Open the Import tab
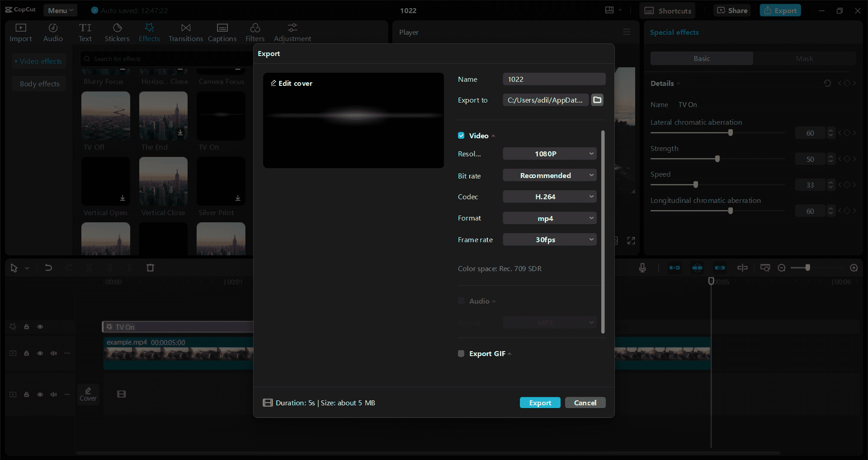The width and height of the screenshot is (868, 460). tap(21, 33)
